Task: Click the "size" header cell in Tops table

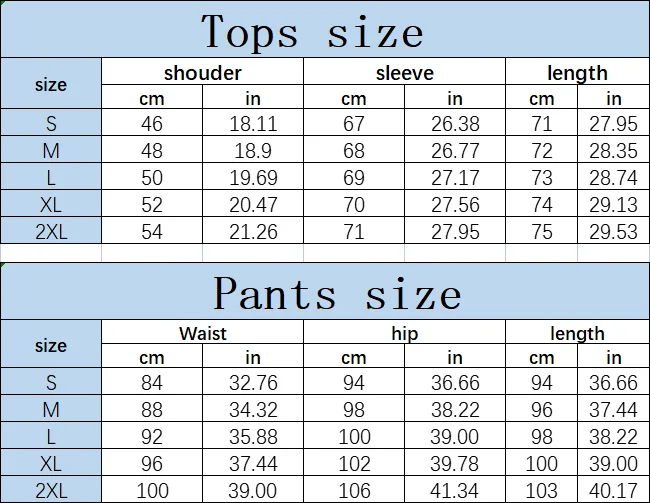Action: tap(51, 85)
